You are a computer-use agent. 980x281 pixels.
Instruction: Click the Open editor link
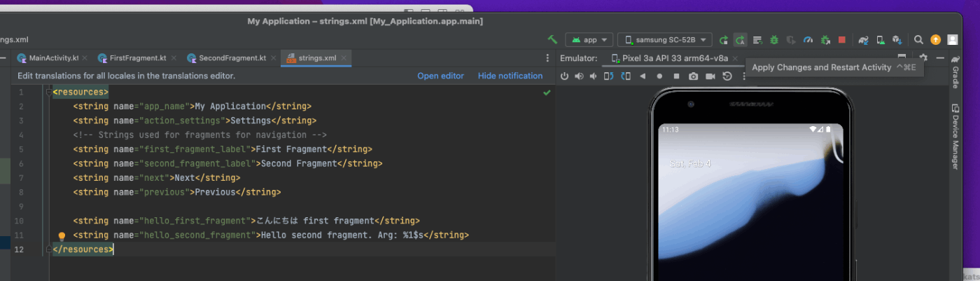[x=440, y=76]
